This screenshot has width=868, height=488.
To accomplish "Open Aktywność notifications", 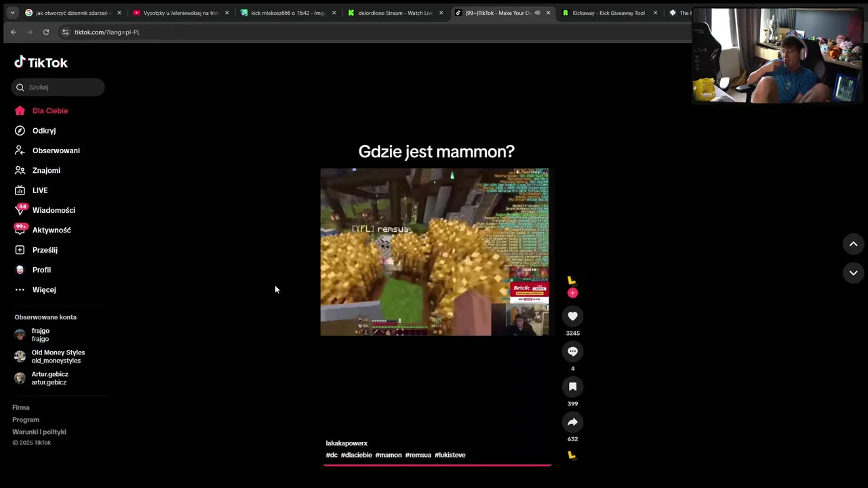I will pyautogui.click(x=52, y=230).
